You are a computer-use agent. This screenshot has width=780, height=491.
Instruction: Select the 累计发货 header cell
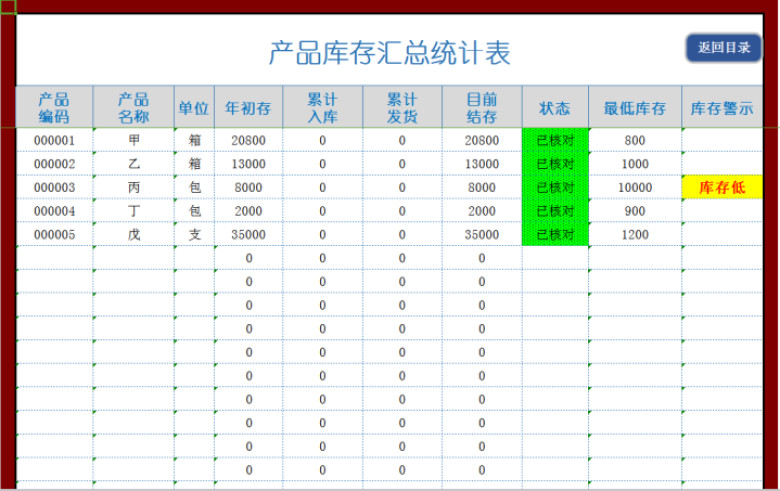(x=402, y=107)
